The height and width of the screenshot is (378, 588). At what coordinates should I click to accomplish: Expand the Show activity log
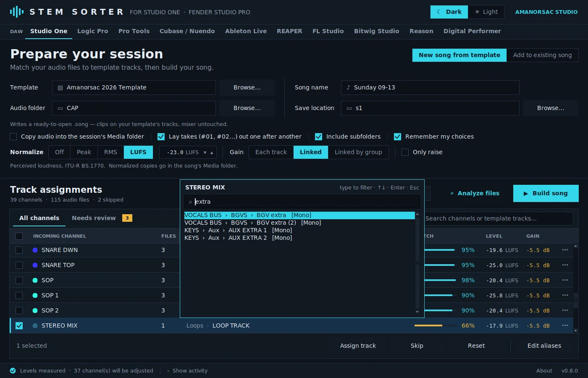187,370
